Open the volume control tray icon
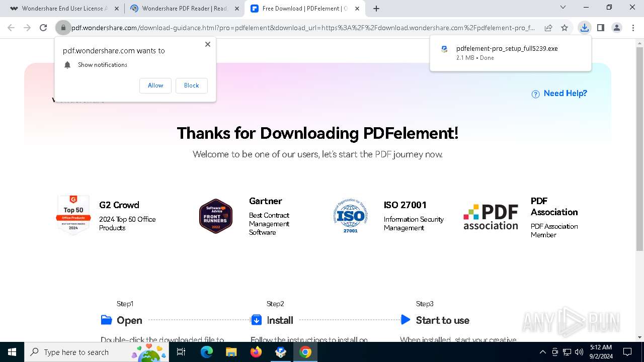 click(x=579, y=352)
